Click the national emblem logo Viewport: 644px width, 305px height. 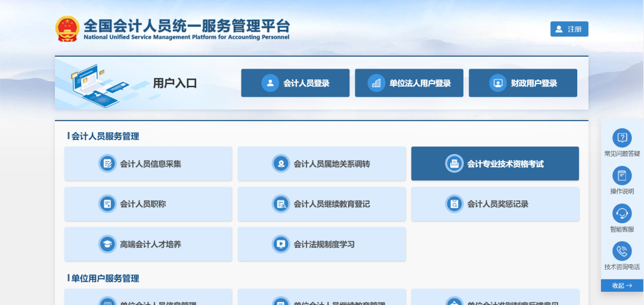(68, 29)
